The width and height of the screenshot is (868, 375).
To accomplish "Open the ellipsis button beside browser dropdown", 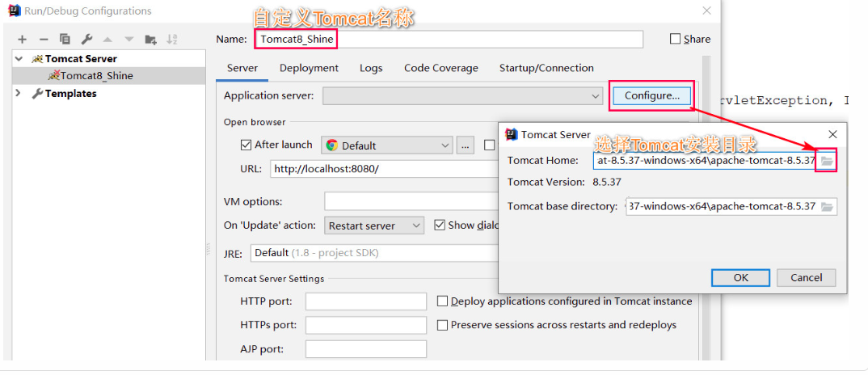I will pyautogui.click(x=465, y=145).
